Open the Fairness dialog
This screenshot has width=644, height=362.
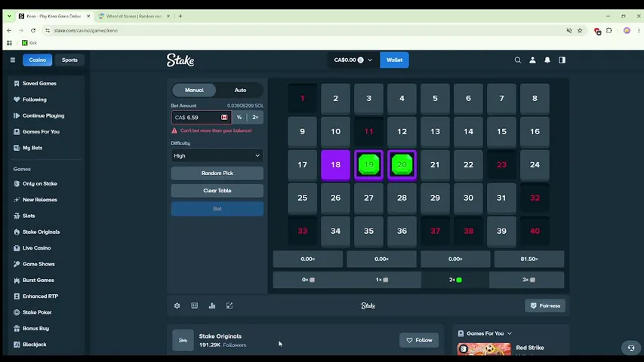click(x=545, y=305)
